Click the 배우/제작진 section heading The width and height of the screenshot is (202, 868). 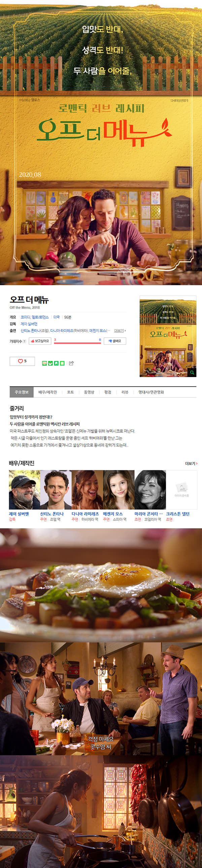click(22, 463)
